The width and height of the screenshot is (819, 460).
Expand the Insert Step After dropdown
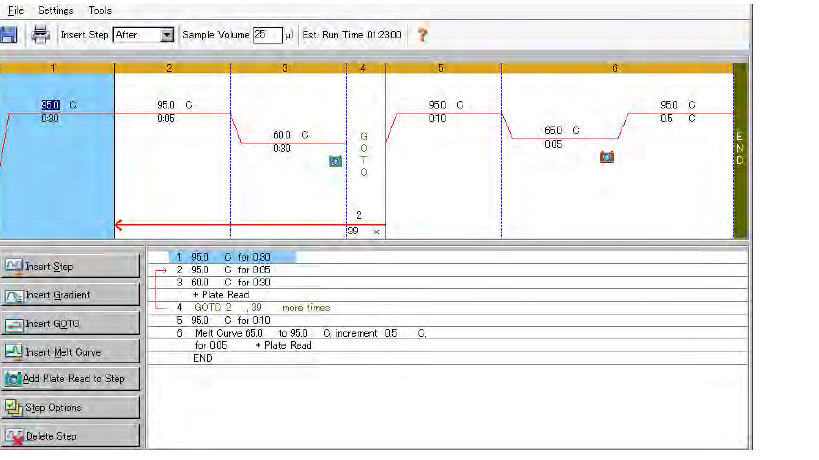pyautogui.click(x=167, y=35)
